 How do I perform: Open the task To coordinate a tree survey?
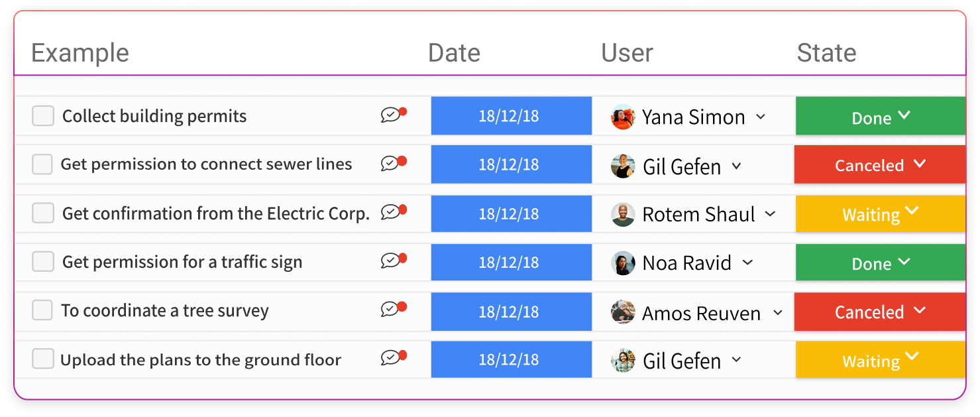pyautogui.click(x=165, y=311)
